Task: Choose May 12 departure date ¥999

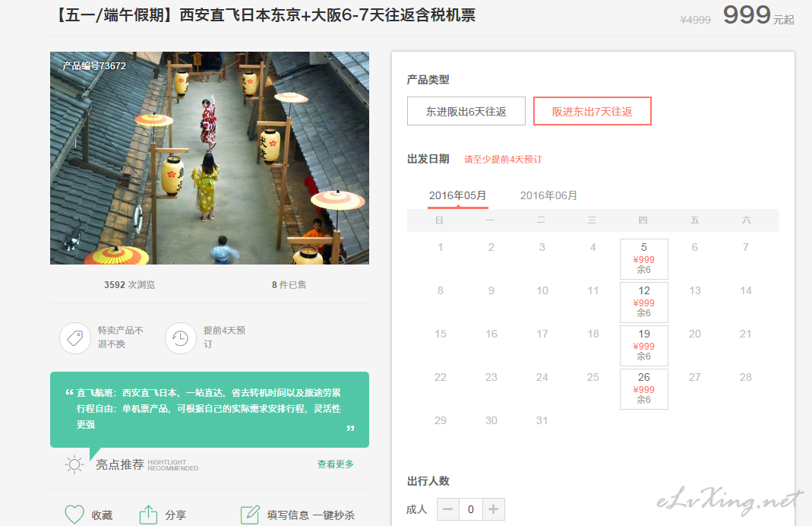Action: point(643,302)
